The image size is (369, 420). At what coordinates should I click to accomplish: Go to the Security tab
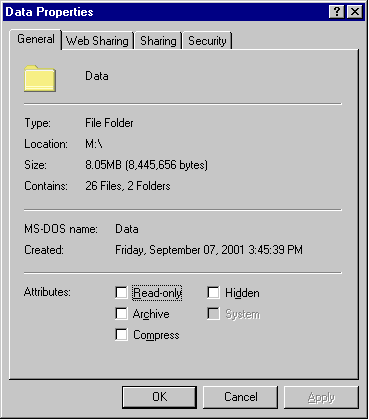[x=207, y=41]
